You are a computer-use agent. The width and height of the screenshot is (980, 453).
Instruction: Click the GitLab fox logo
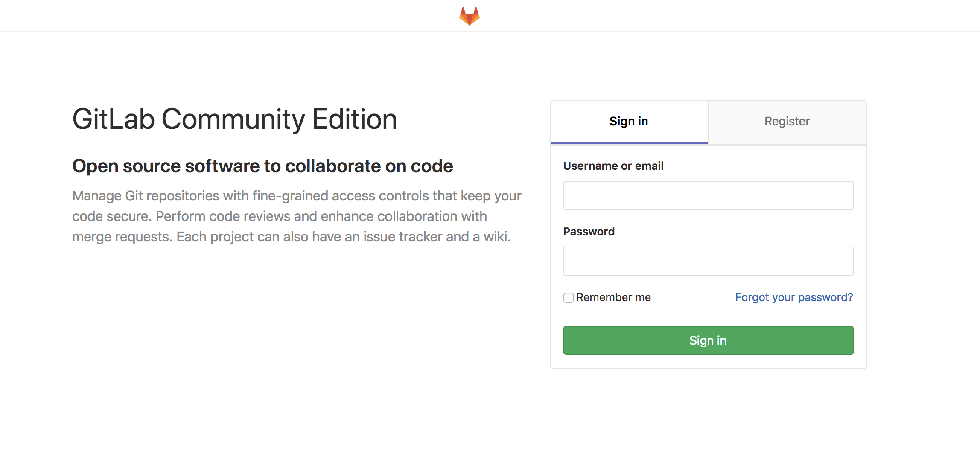coord(469,16)
